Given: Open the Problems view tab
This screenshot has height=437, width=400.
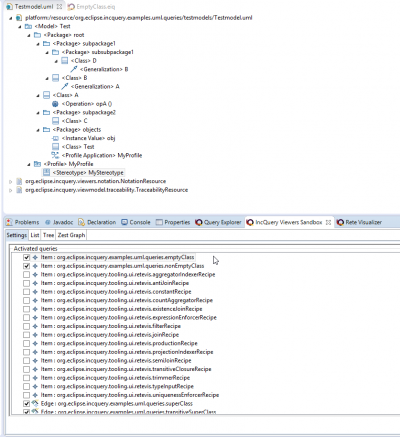Looking at the screenshot, I should point(23,222).
